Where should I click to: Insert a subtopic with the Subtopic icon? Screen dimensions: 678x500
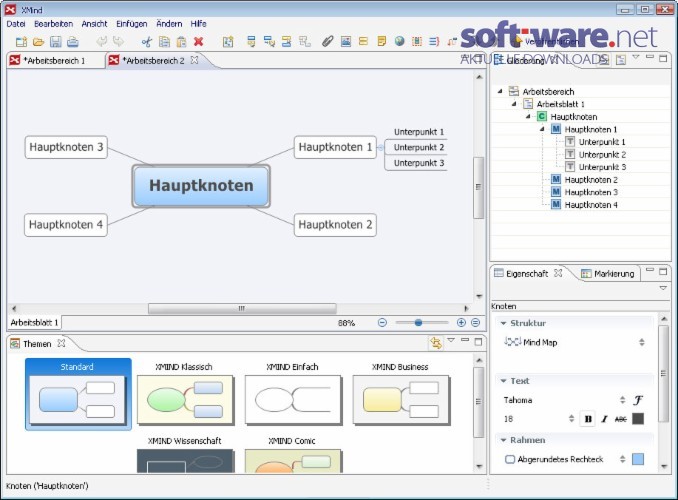point(269,42)
